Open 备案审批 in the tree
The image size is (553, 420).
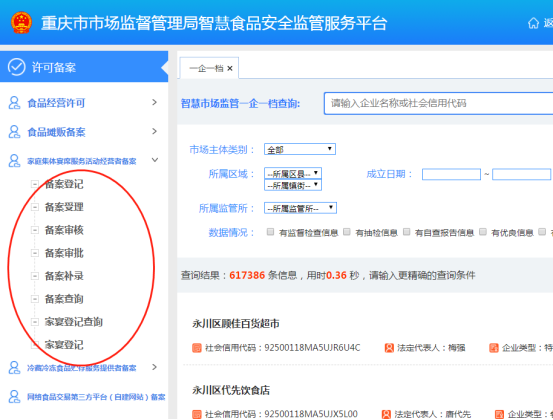pos(64,253)
